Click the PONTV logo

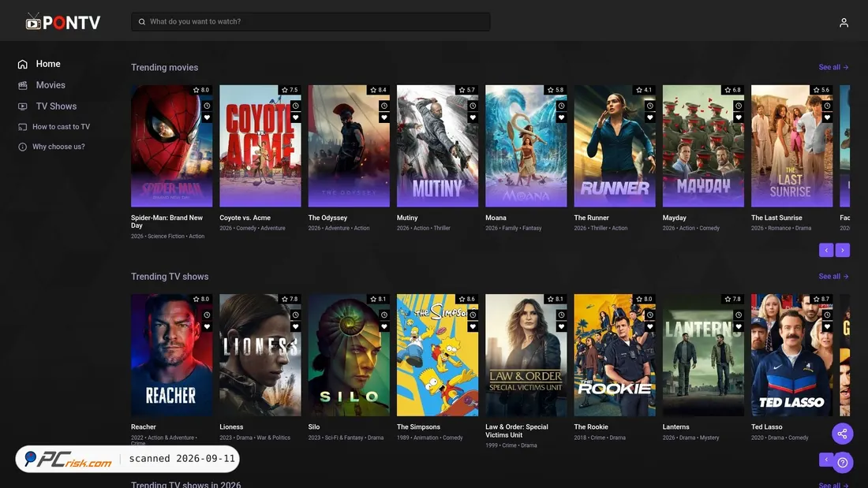click(62, 22)
